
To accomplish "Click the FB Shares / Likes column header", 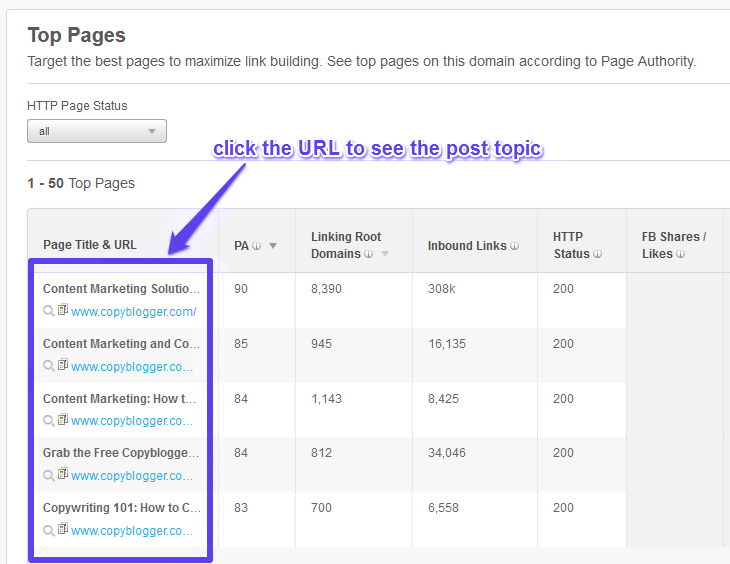I will coord(674,245).
